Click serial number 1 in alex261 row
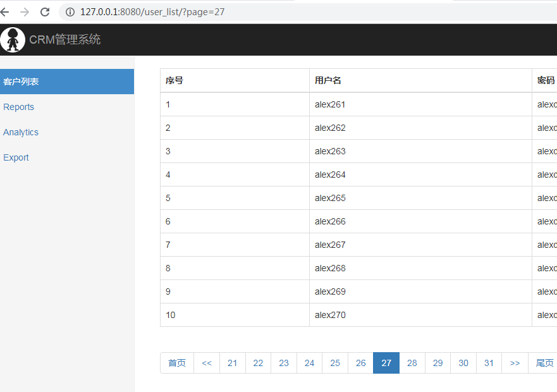The height and width of the screenshot is (392, 557). coord(168,104)
